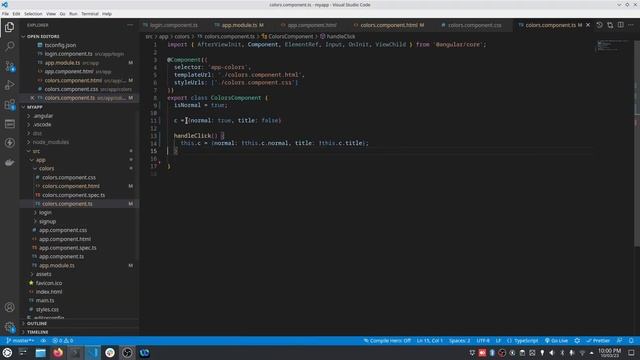This screenshot has width=640, height=360.
Task: Open editor More Actions ellipsis
Action: point(631,25)
